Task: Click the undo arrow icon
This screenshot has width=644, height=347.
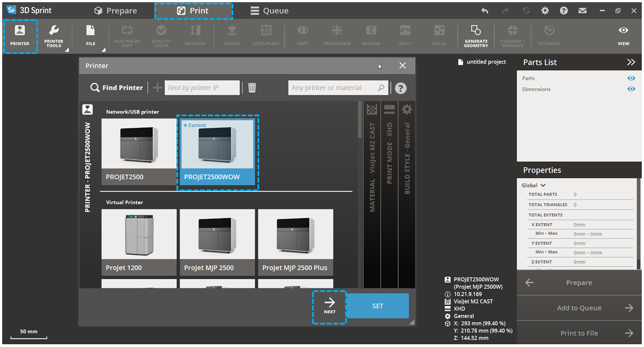Action: (x=485, y=10)
